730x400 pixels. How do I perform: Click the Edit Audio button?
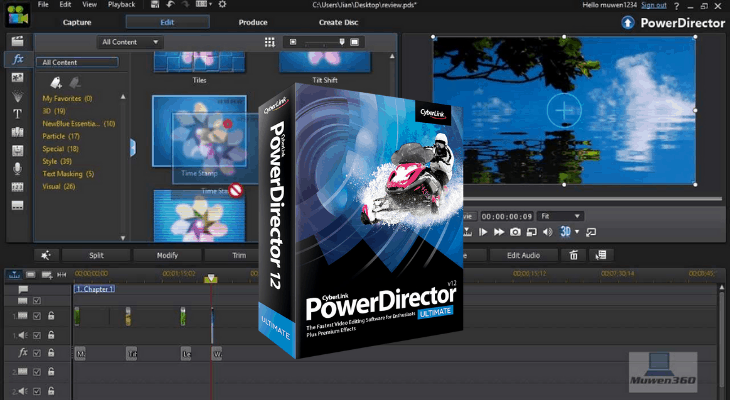coord(523,255)
